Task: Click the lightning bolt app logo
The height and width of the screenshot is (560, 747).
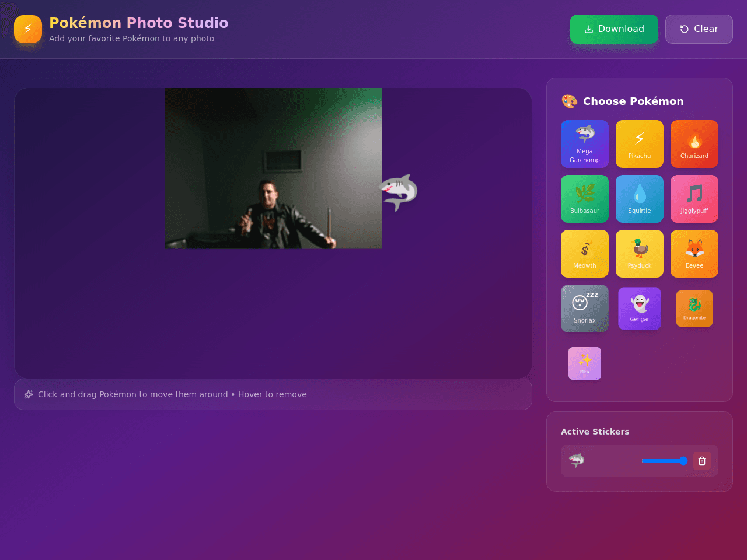Action: pyautogui.click(x=28, y=29)
